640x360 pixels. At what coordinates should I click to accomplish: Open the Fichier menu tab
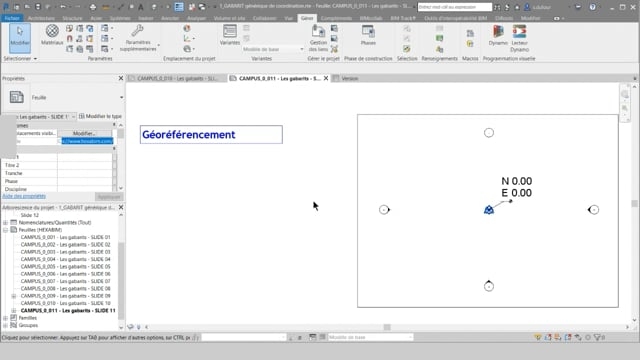pyautogui.click(x=12, y=18)
